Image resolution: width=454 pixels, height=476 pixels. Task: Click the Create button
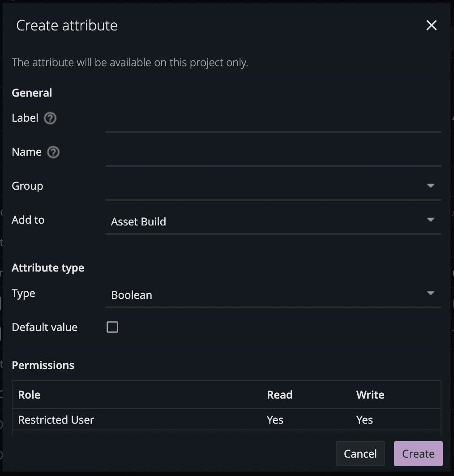419,454
